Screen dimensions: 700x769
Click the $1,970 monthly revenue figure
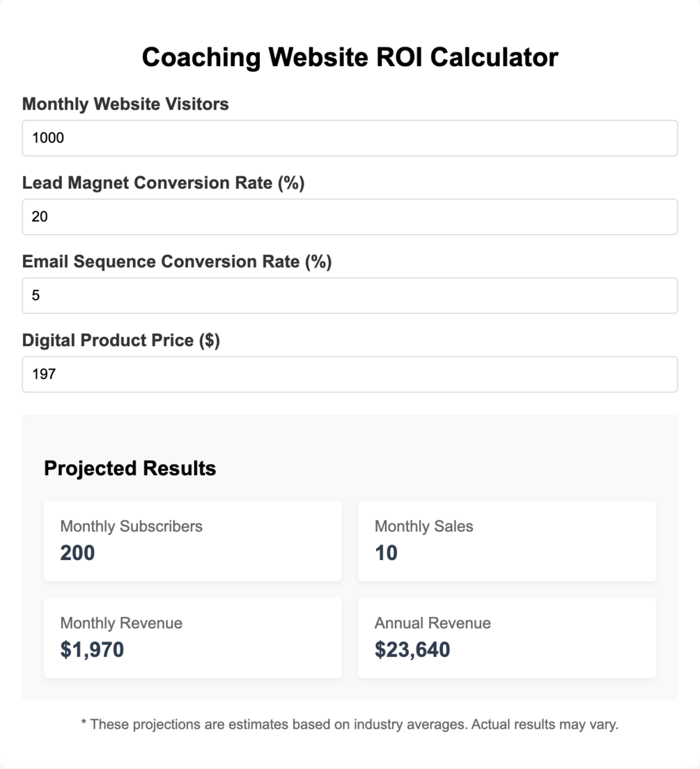(x=92, y=650)
